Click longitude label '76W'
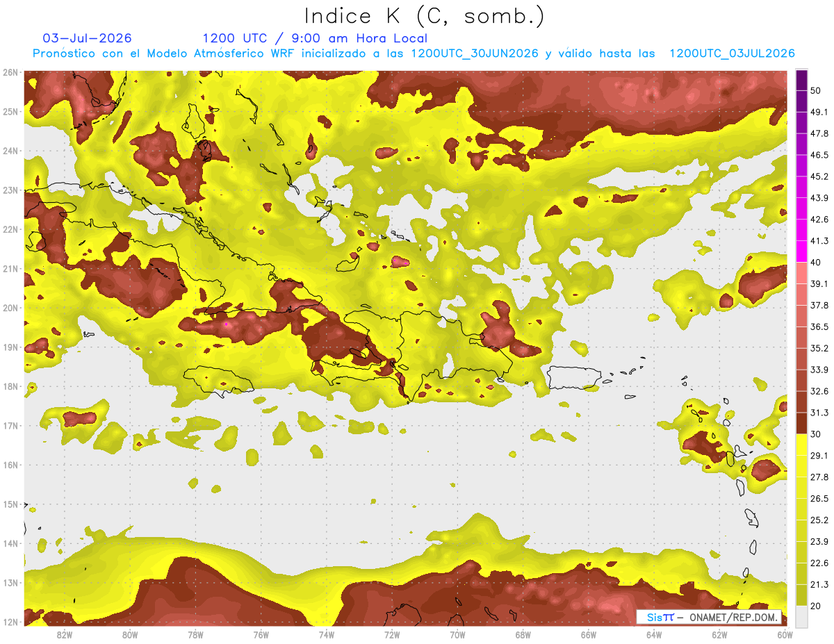Image resolution: width=834 pixels, height=644 pixels. [x=261, y=635]
